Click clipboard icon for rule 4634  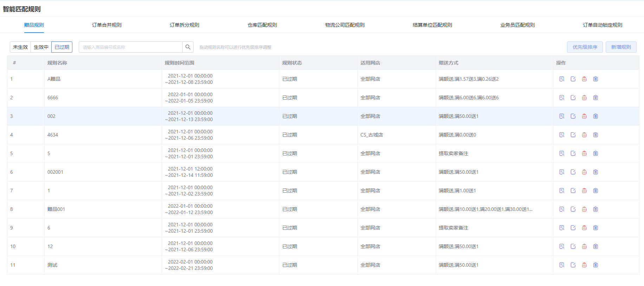tap(596, 135)
